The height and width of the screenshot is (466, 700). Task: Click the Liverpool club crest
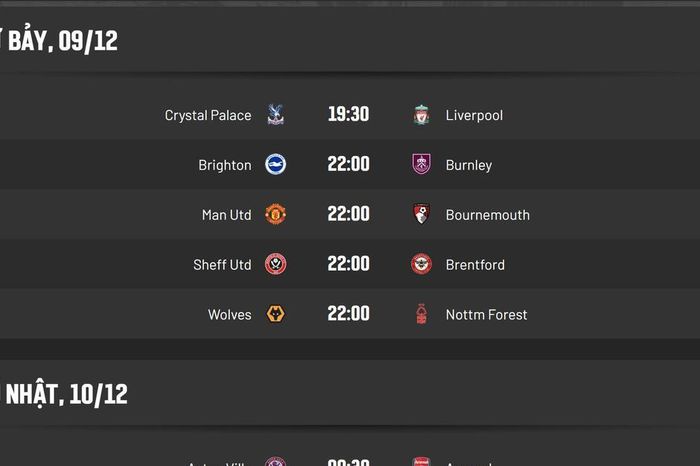tap(421, 115)
